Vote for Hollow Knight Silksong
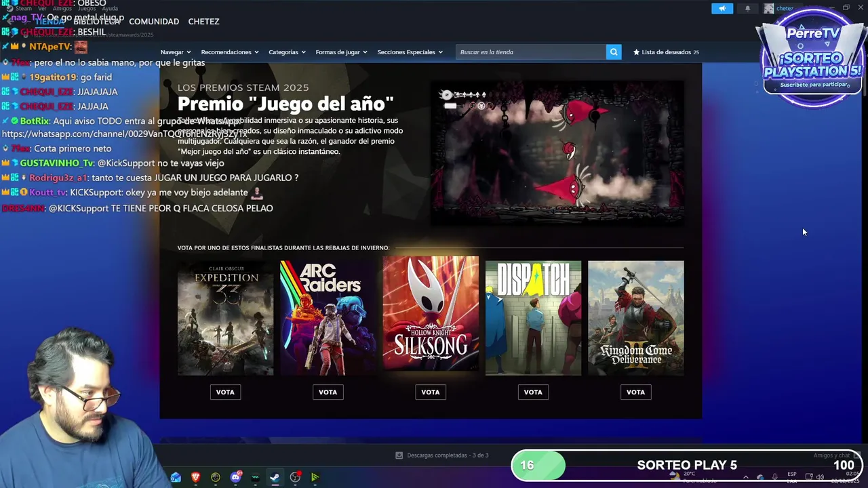Image resolution: width=868 pixels, height=488 pixels. click(x=431, y=392)
